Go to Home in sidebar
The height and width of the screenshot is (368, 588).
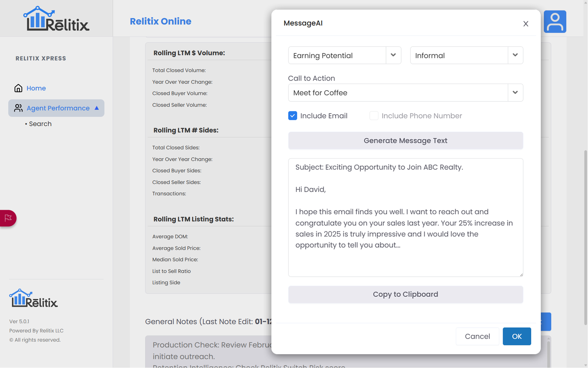coord(36,88)
